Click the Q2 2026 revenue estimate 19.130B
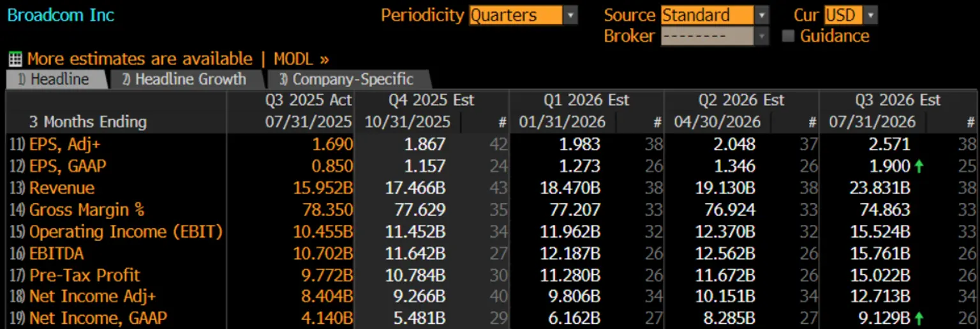The width and height of the screenshot is (980, 329). click(x=726, y=188)
